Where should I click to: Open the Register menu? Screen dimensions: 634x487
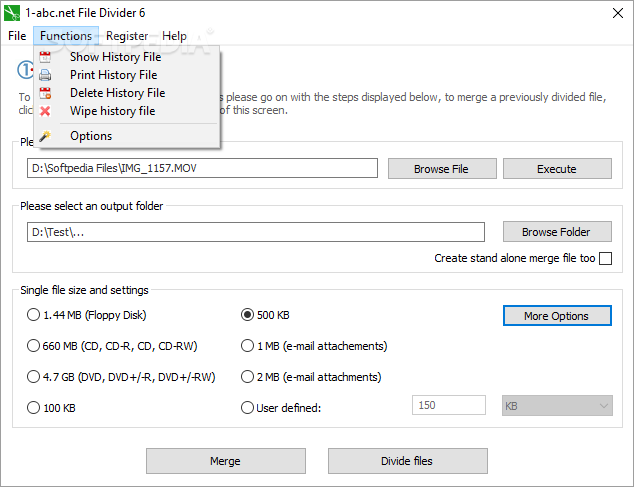(127, 36)
